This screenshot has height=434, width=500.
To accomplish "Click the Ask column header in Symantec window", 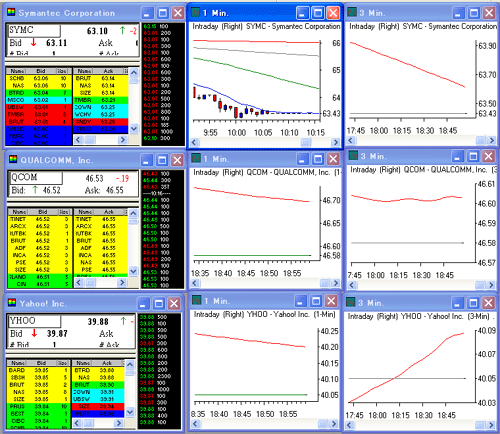I will 108,71.
